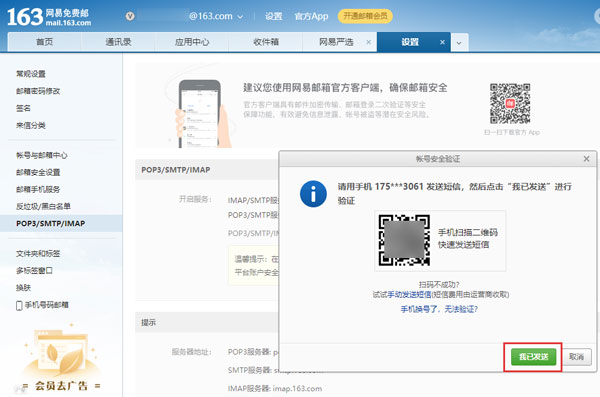Click the IMAP服务器: imap.163.com text

tap(275, 389)
